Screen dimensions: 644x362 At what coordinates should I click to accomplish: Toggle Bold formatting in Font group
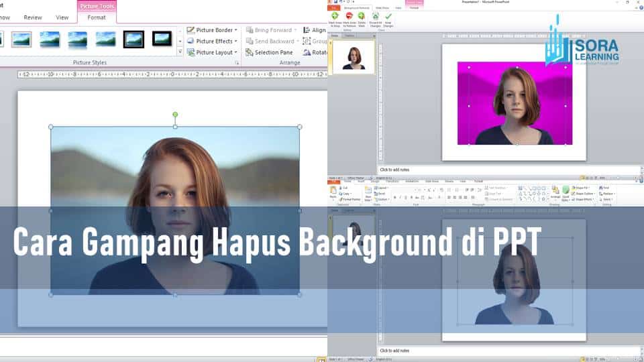coord(394,198)
